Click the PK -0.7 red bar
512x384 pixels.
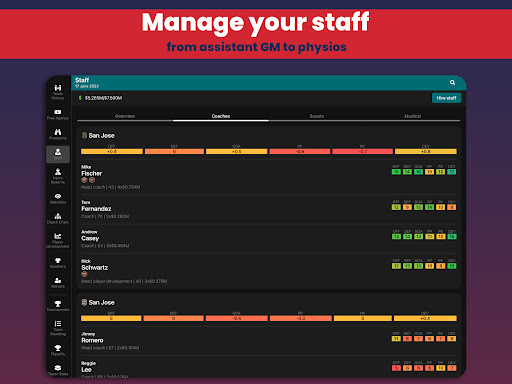362,151
